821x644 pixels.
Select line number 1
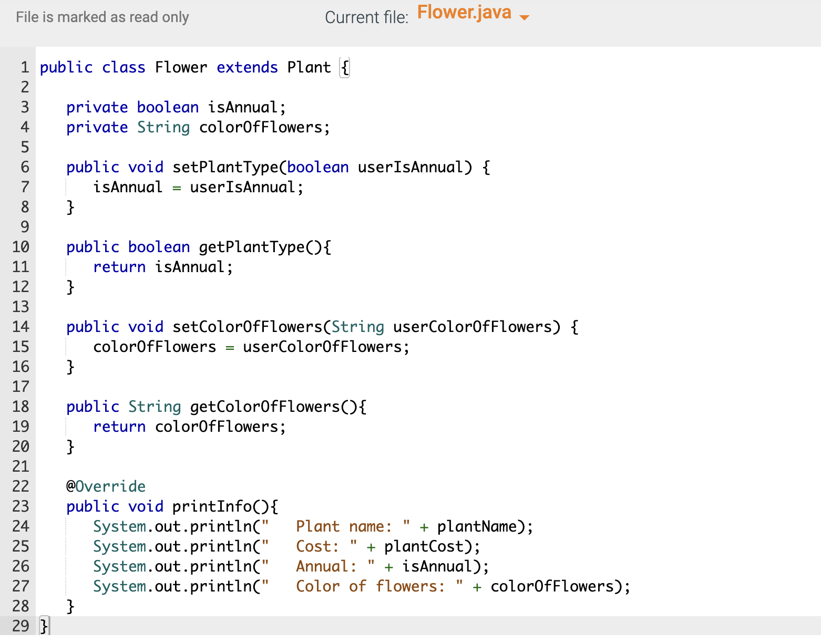(x=24, y=67)
